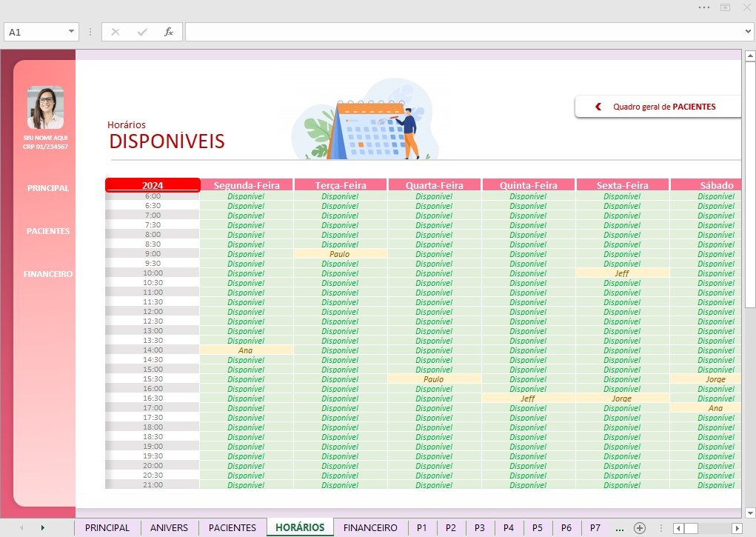Click Ana in Segunda-Feira at 14:00

[246, 350]
